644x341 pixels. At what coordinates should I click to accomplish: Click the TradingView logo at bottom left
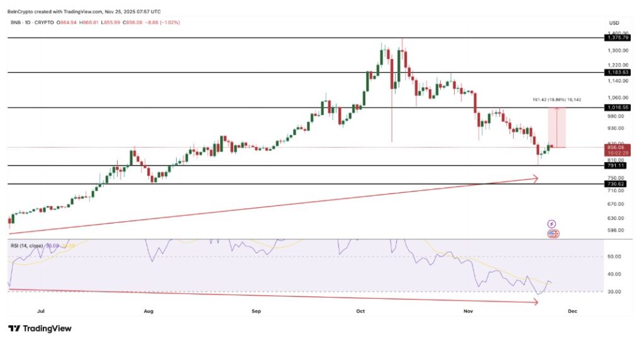point(40,328)
